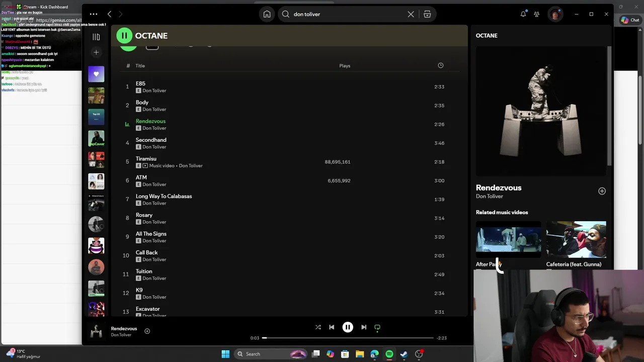Collapse Your Library sidebar
Image resolution: width=644 pixels, height=362 pixels.
[96, 37]
